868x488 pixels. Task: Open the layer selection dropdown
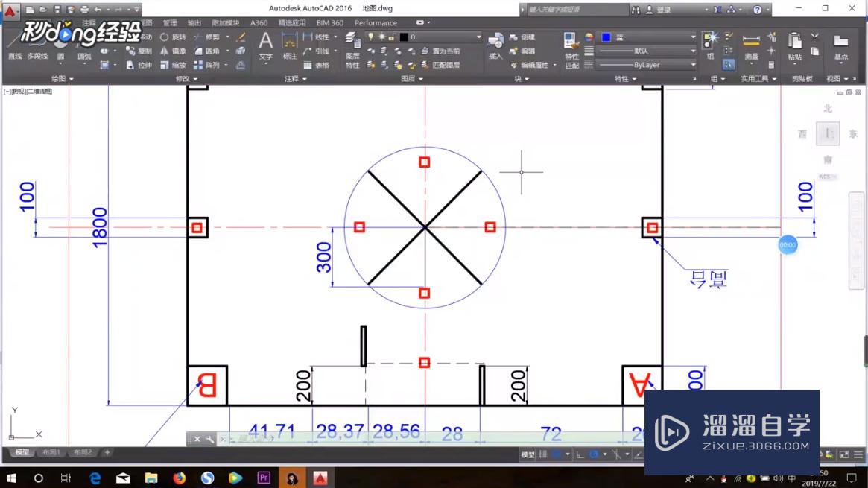(x=478, y=36)
